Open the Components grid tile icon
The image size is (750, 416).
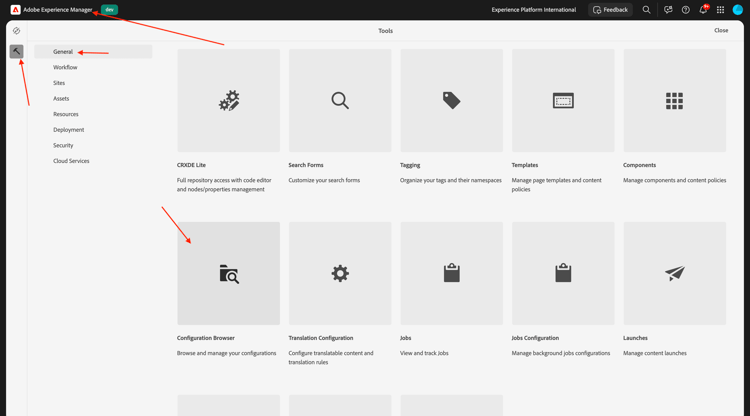[674, 100]
